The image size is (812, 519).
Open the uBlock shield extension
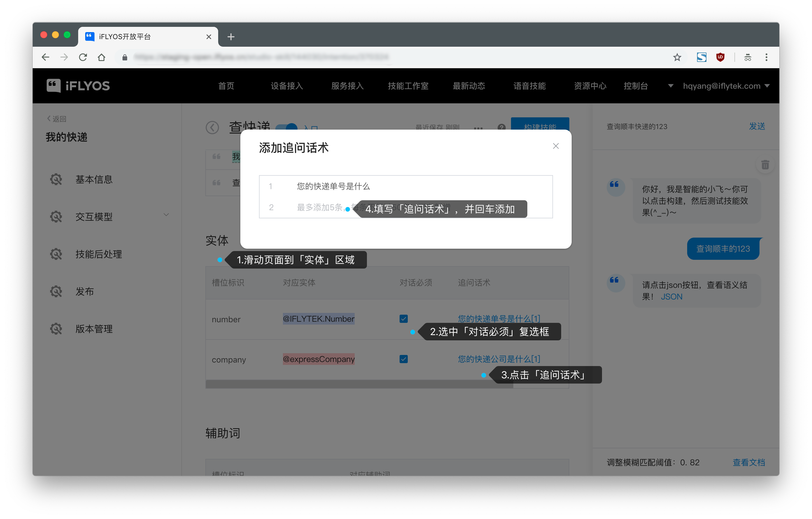tap(720, 57)
